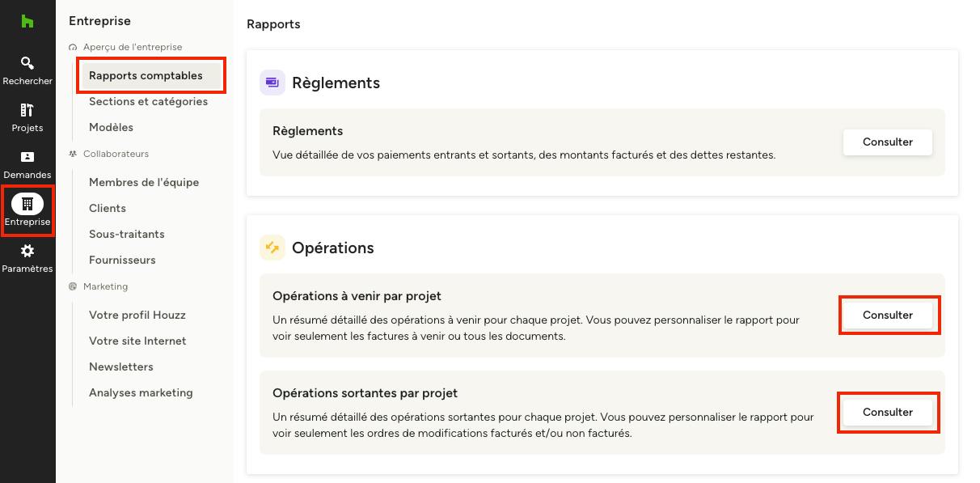Click the Houzz logo icon
The width and height of the screenshot is (980, 483).
(27, 22)
